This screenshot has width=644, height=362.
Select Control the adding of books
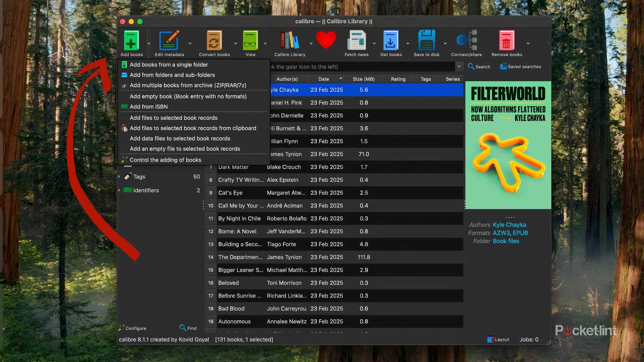coord(194,160)
